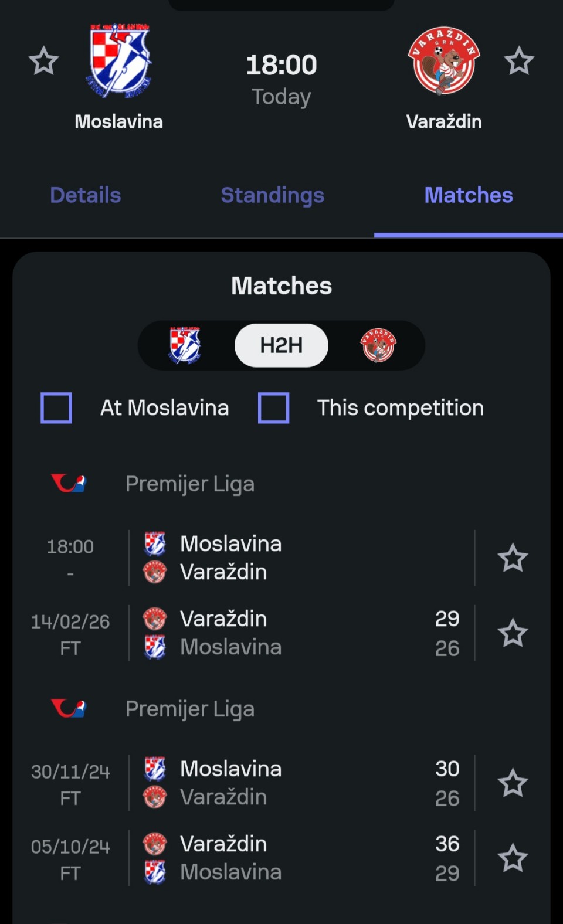Favorite Moslavina team with header star
Screen dimensions: 563x924
tap(44, 62)
